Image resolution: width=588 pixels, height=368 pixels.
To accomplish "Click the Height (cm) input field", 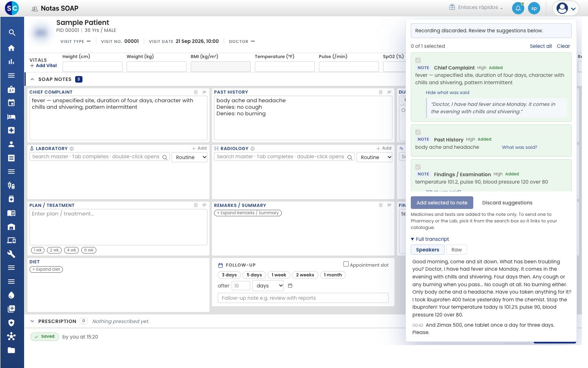I will pyautogui.click(x=92, y=67).
